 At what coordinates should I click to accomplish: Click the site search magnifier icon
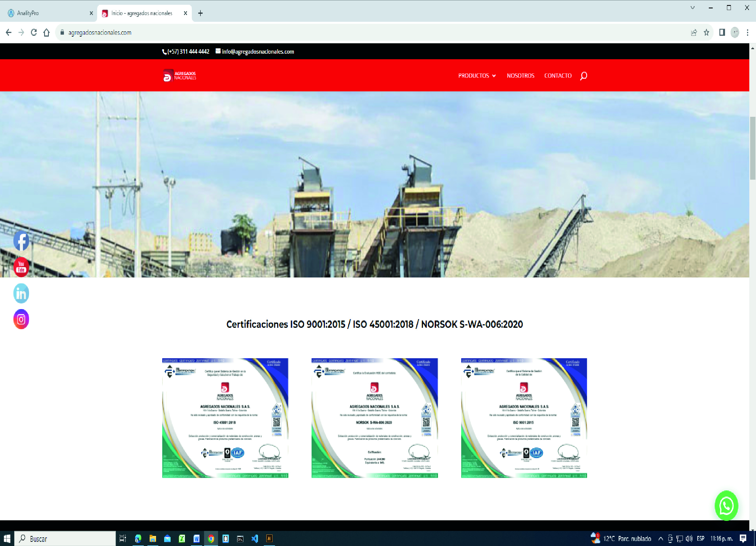point(583,76)
